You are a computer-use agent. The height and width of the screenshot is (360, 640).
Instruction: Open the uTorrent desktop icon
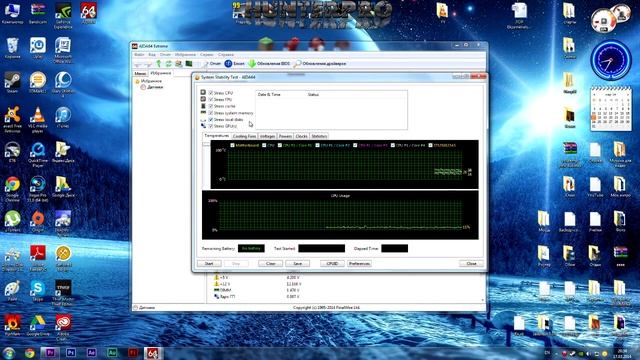(12, 221)
